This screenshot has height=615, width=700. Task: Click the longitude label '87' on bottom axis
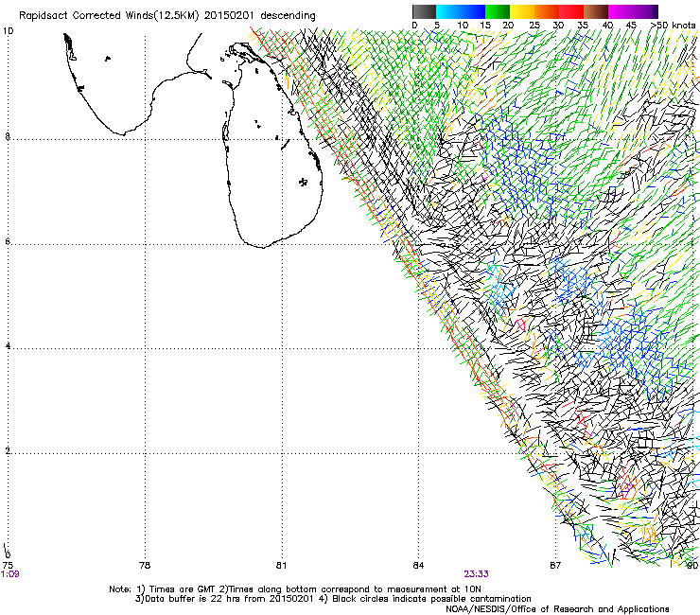coord(555,565)
